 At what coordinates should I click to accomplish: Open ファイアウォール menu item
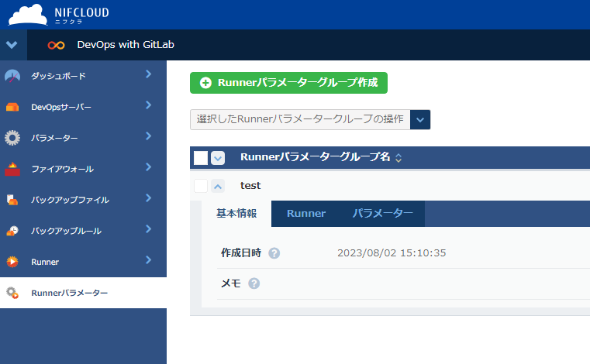point(83,169)
